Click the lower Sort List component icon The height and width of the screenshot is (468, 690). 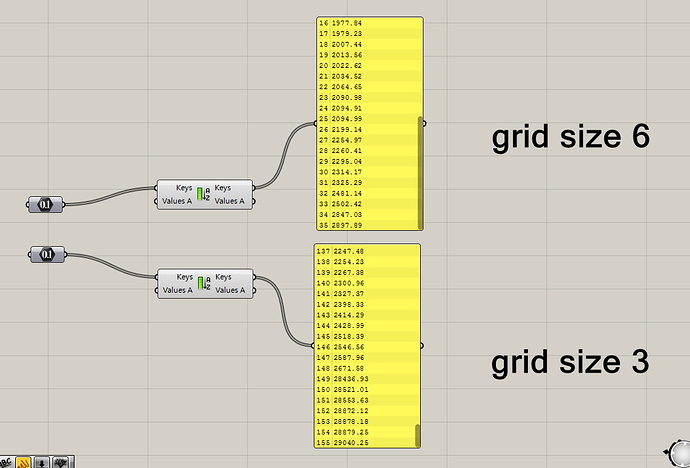[x=204, y=283]
